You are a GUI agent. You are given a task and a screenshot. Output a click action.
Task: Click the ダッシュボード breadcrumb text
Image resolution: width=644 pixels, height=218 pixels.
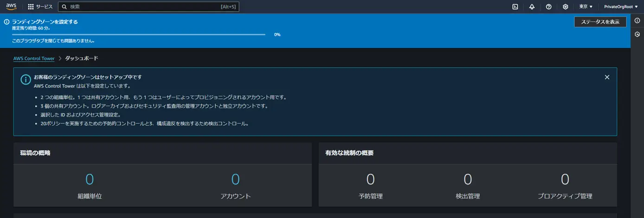82,58
